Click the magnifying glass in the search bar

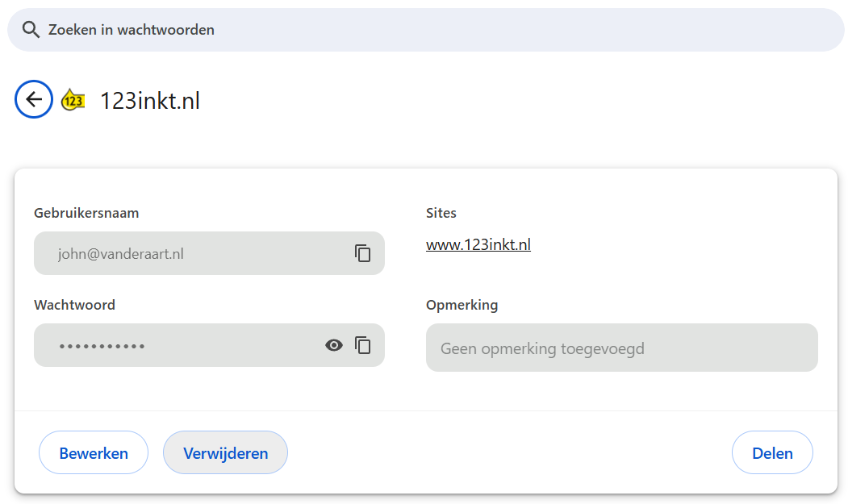[31, 29]
